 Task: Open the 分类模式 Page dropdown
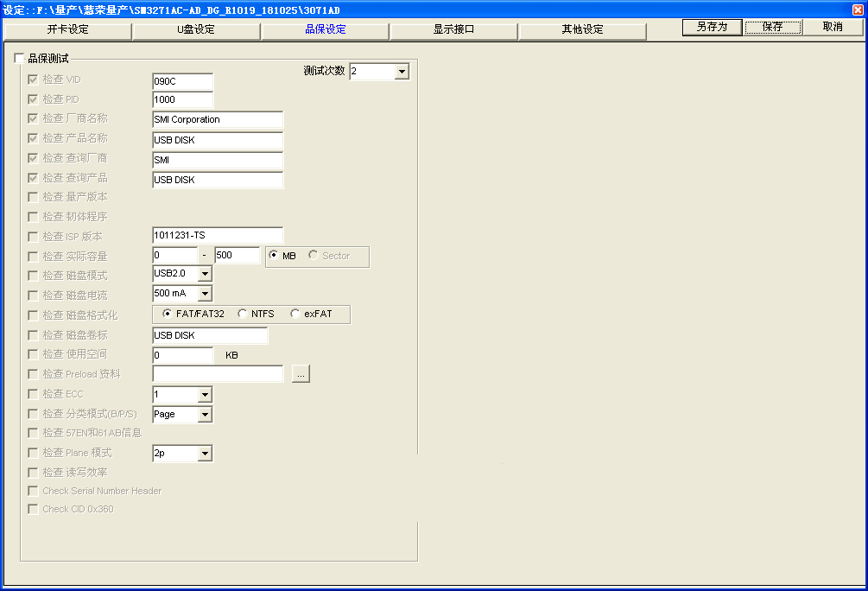[x=205, y=415]
